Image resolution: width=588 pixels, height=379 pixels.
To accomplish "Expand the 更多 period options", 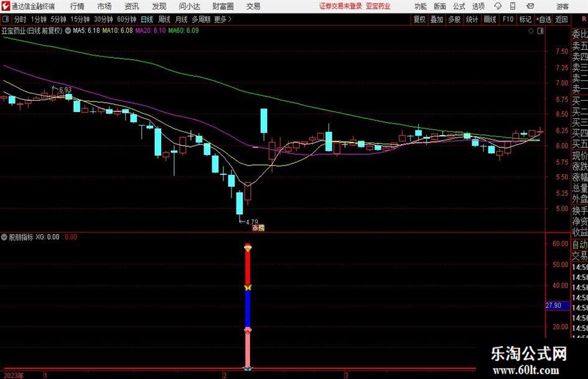I will [223, 19].
